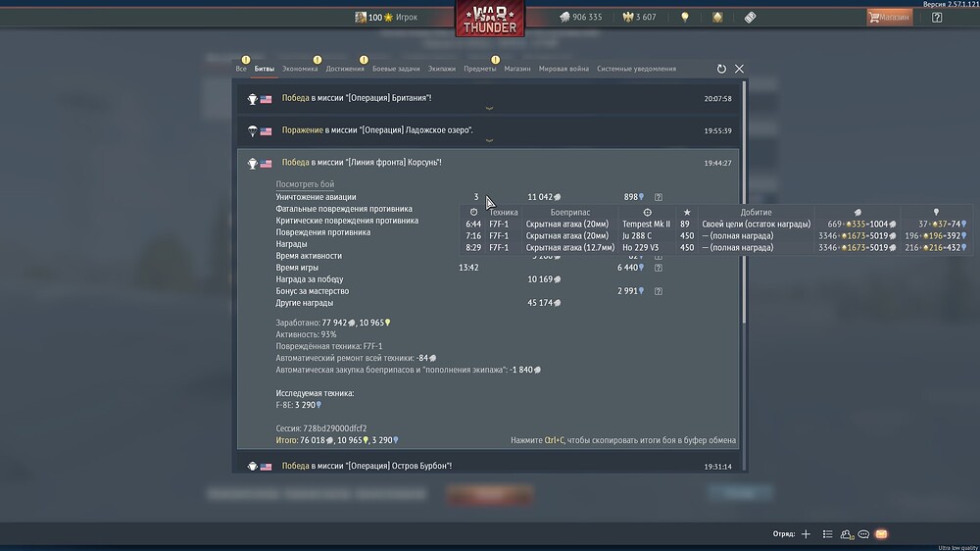980x551 pixels.
Task: Click the timestamp 19:44:27
Action: [717, 163]
